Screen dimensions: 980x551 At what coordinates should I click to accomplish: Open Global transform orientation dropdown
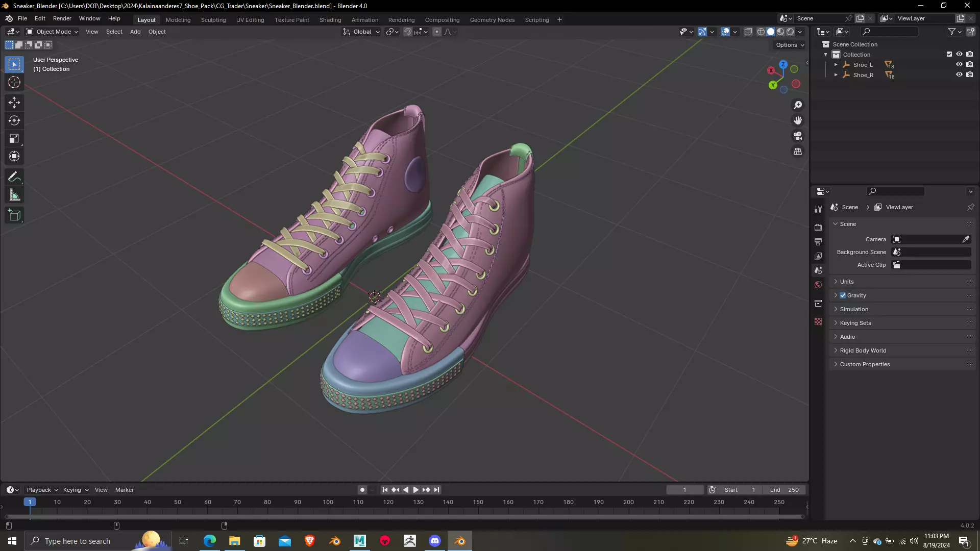click(361, 32)
